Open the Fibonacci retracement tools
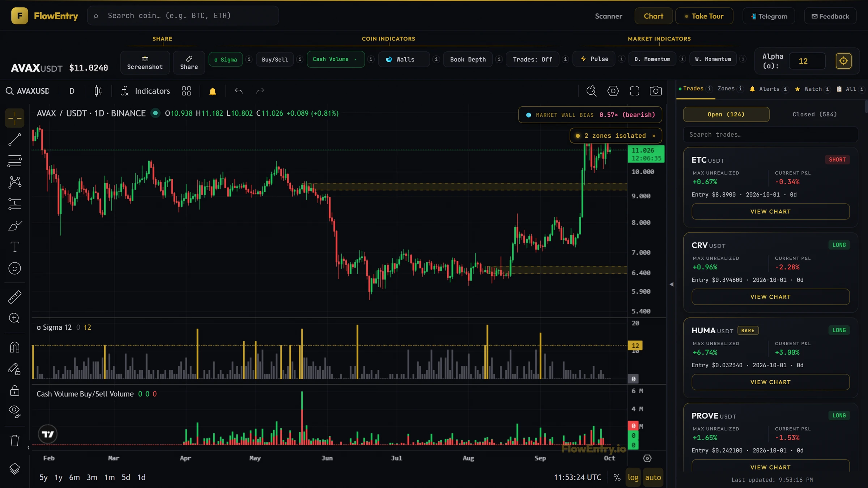This screenshot has width=868, height=488. (14, 161)
